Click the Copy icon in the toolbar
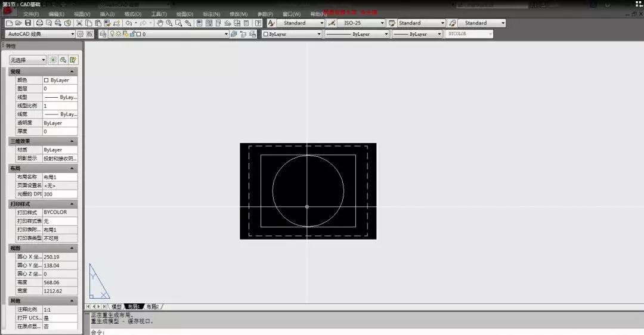Screen dimensions: 644x335 (89, 23)
